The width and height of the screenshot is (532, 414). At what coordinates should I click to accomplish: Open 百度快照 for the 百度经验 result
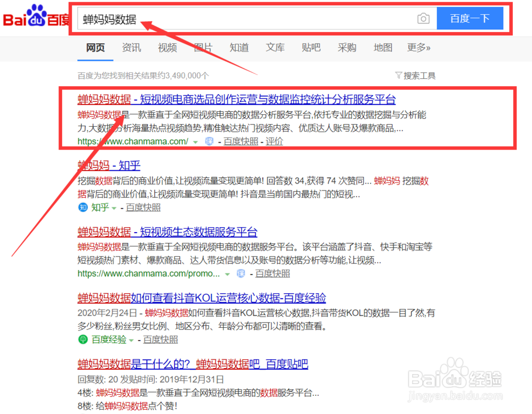point(161,340)
